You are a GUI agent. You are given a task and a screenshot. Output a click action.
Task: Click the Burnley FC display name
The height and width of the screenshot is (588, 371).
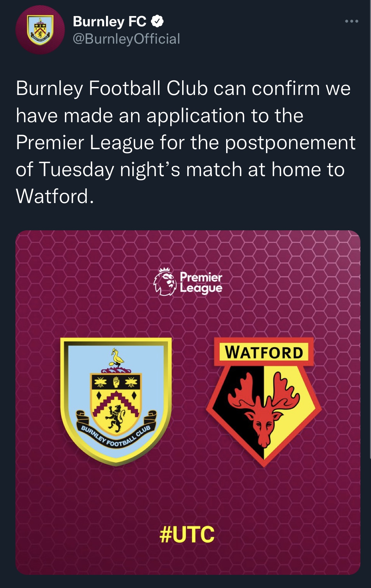[110, 21]
